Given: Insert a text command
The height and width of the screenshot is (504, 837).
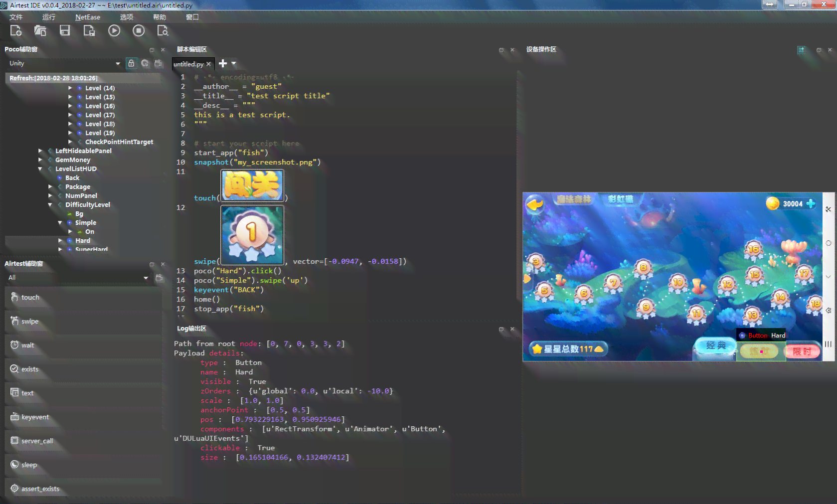Looking at the screenshot, I should coord(84,393).
